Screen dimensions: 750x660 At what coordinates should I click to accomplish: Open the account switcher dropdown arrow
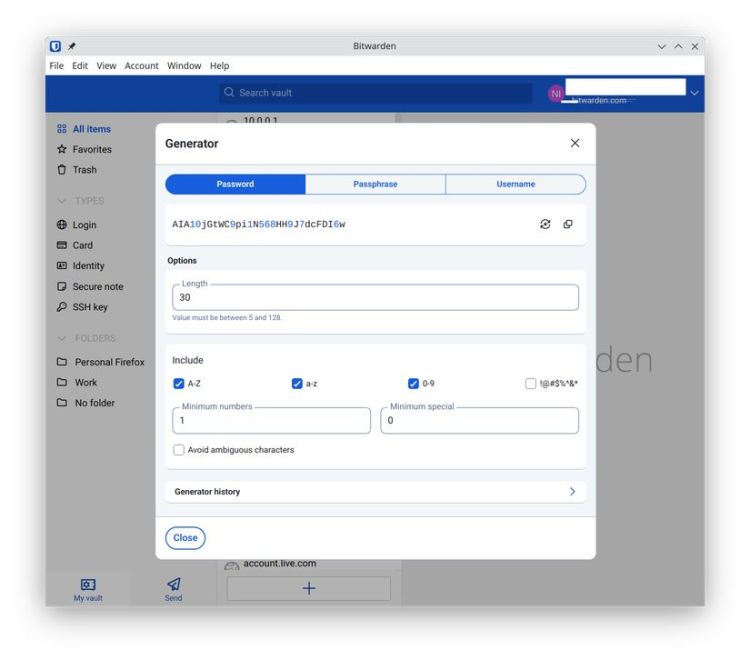click(x=695, y=93)
